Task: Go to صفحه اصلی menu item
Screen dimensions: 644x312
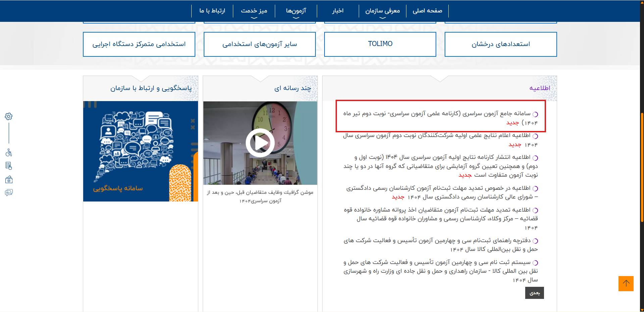Action: 427,11
